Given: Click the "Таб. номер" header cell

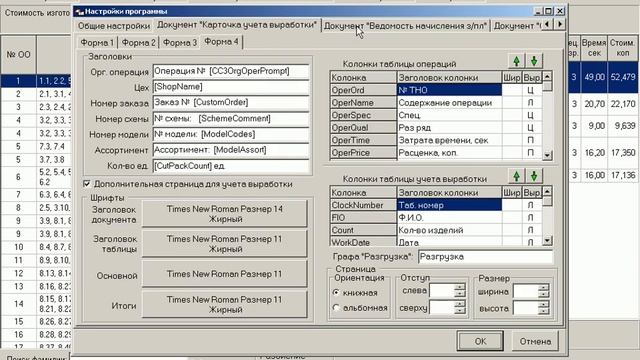Looking at the screenshot, I should tap(449, 205).
